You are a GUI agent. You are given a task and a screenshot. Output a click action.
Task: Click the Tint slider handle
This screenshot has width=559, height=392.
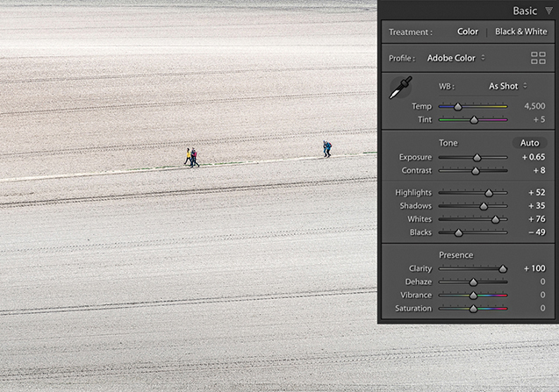click(474, 119)
